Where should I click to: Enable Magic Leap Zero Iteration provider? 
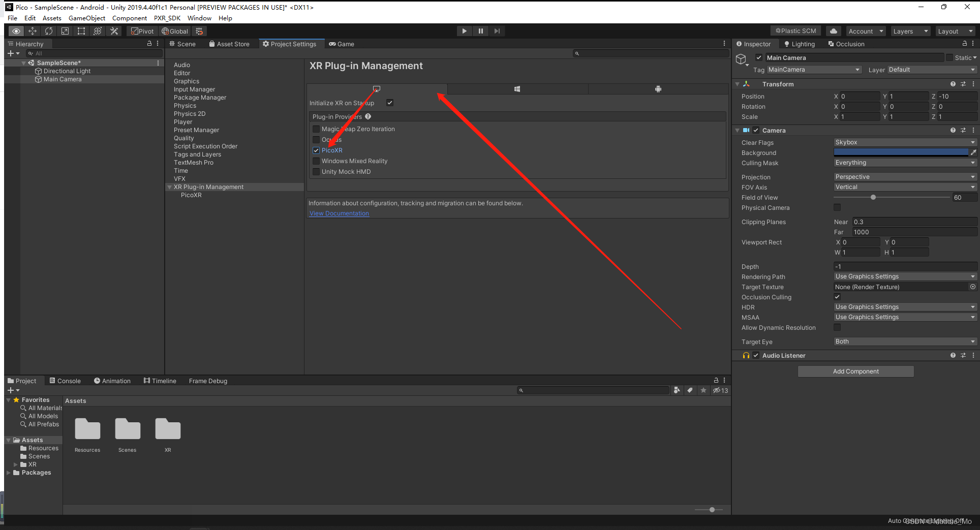(x=316, y=129)
